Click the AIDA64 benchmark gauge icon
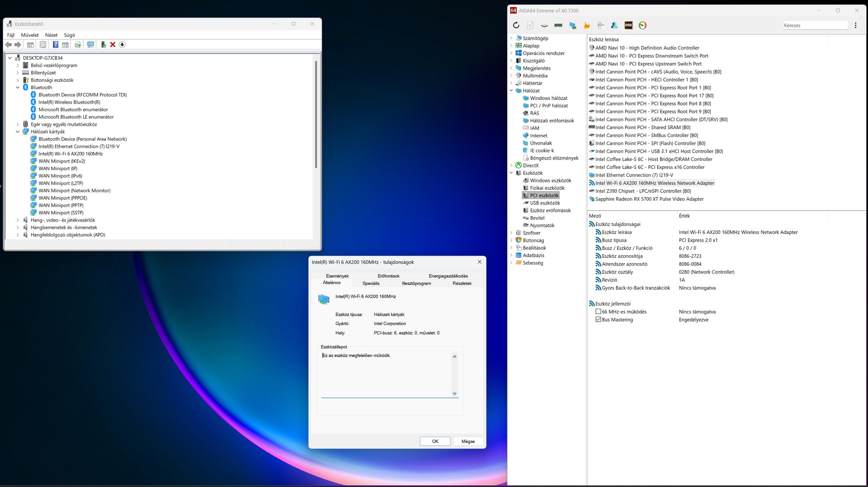 pos(643,26)
